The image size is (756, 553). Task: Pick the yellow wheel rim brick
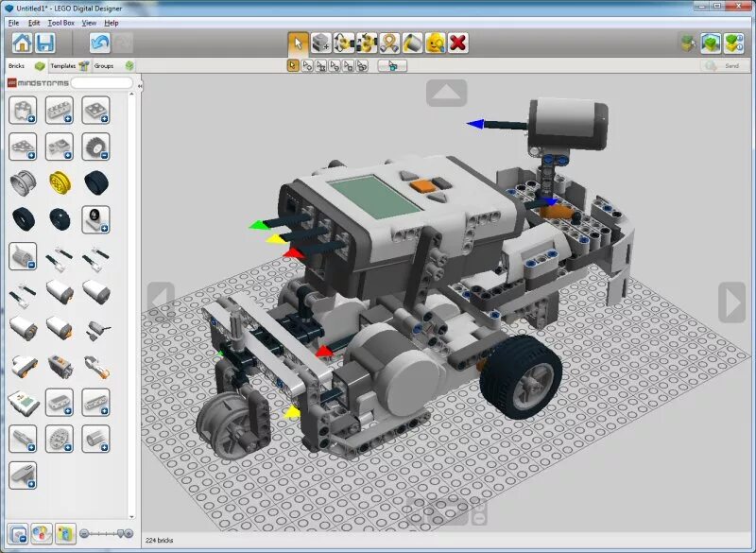60,182
